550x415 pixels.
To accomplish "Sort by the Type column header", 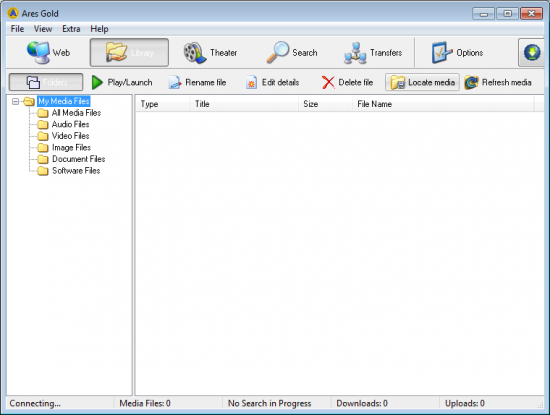I will 163,104.
